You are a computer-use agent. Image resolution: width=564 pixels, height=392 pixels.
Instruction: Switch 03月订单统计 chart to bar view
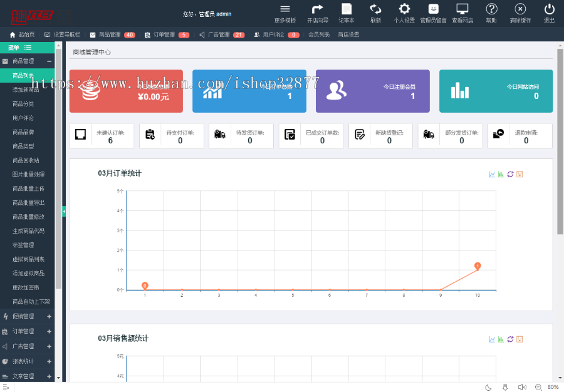(x=501, y=174)
